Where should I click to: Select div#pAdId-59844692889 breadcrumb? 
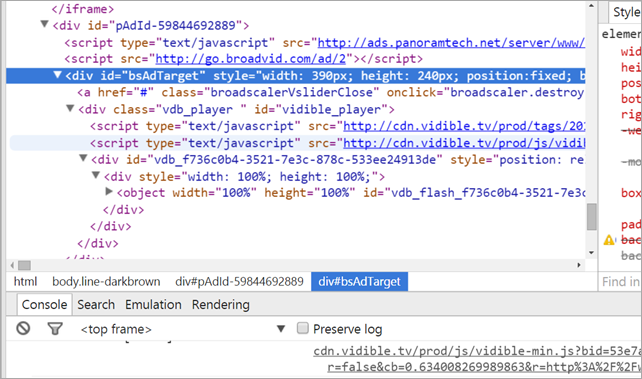pos(239,282)
